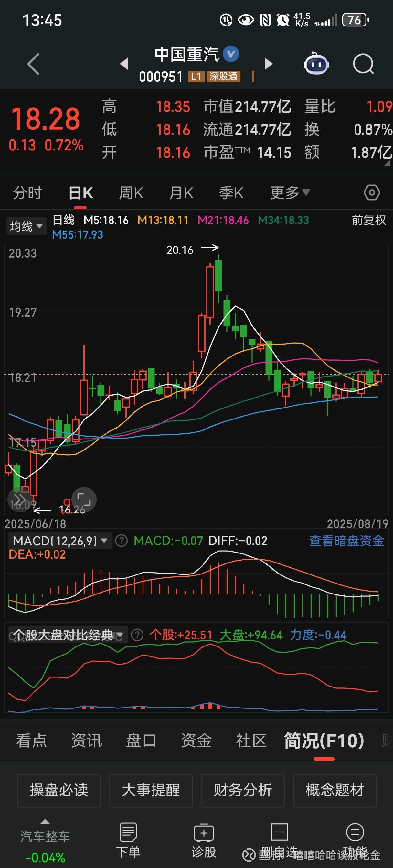Open the 盘口 tab
This screenshot has height=868, width=393.
pyautogui.click(x=141, y=740)
